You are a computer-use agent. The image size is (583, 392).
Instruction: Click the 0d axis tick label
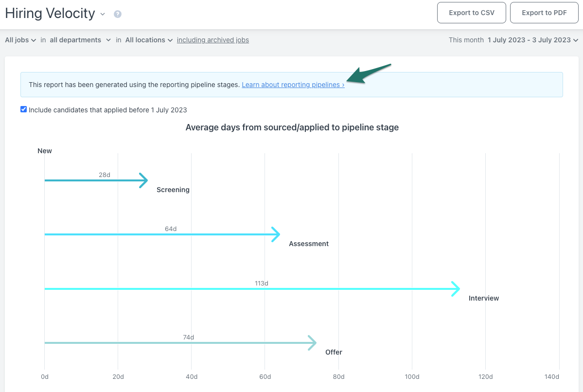(x=45, y=377)
